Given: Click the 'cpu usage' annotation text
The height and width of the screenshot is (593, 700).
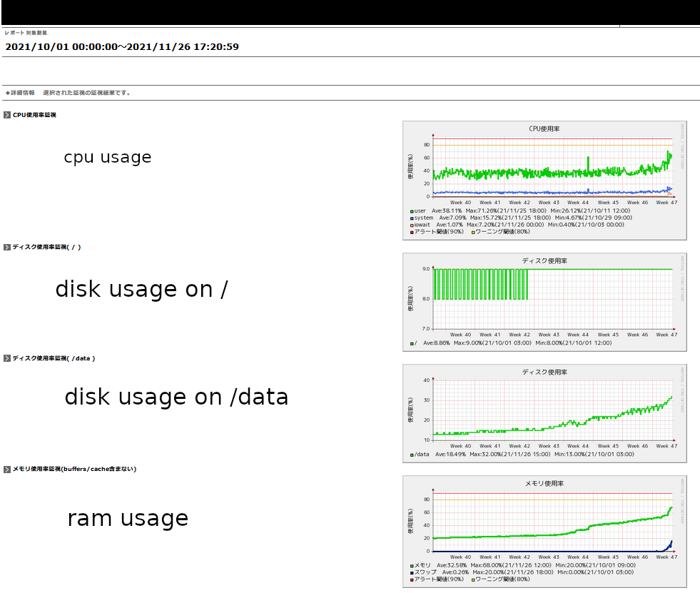Looking at the screenshot, I should pos(108,157).
